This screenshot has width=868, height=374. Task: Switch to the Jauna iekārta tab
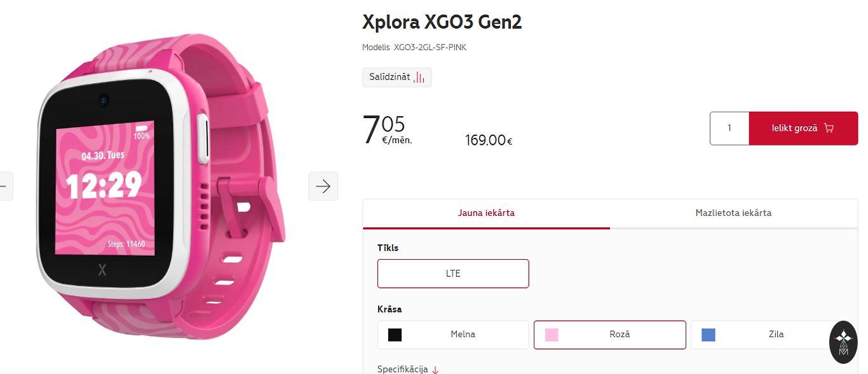486,213
